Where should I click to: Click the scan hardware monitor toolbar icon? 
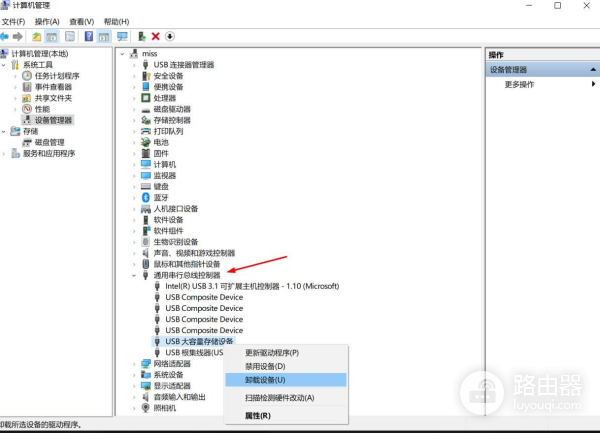coord(121,36)
